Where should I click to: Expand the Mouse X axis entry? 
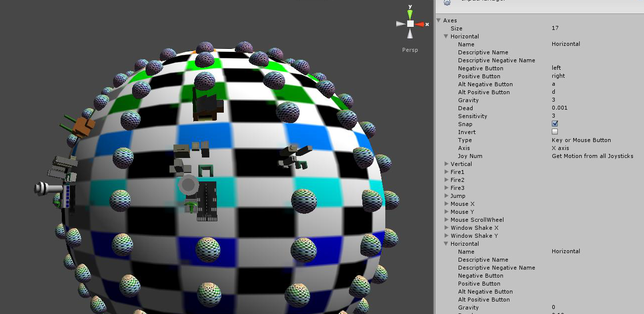tap(446, 204)
